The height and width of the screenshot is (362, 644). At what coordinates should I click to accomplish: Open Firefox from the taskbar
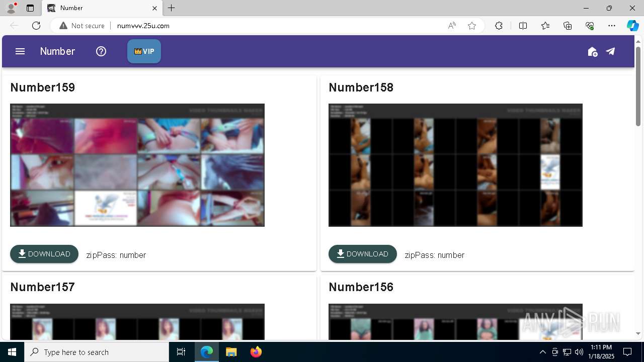pyautogui.click(x=256, y=352)
